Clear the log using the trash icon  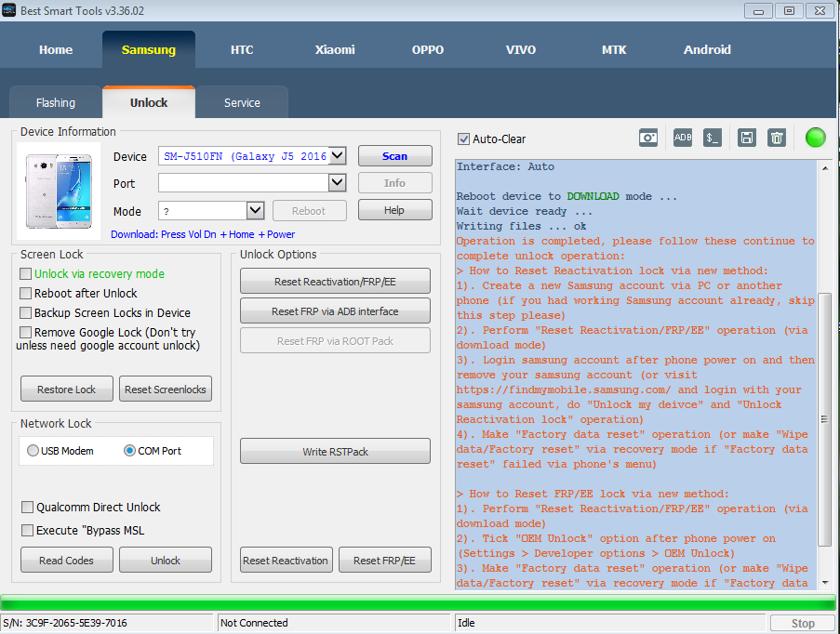pos(777,138)
